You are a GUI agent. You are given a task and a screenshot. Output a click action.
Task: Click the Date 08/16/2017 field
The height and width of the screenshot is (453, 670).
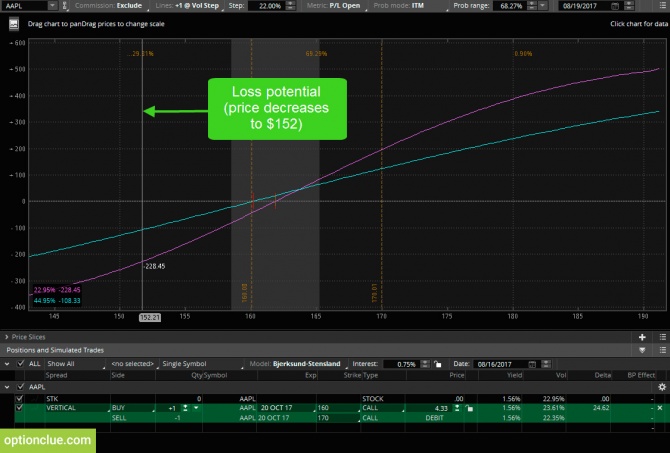pos(501,364)
